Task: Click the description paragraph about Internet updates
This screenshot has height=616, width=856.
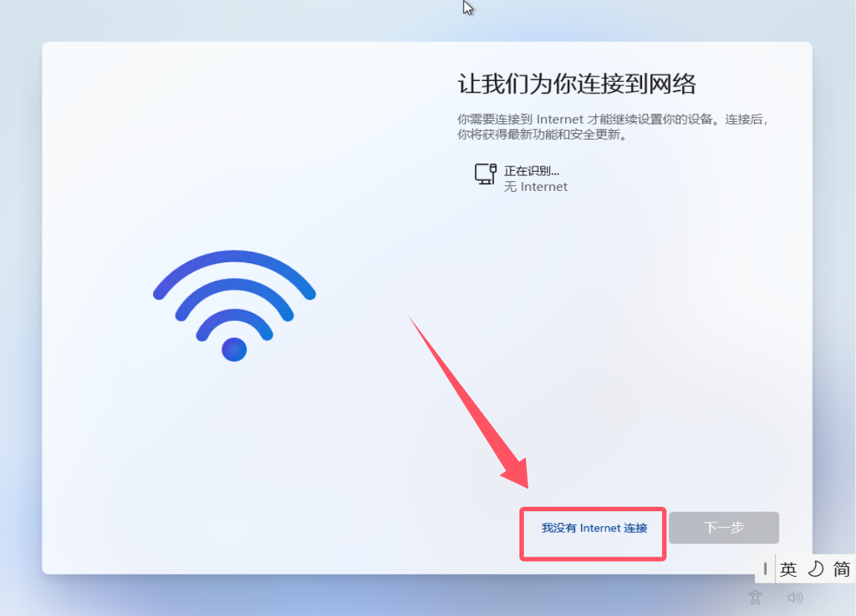Action: (612, 127)
